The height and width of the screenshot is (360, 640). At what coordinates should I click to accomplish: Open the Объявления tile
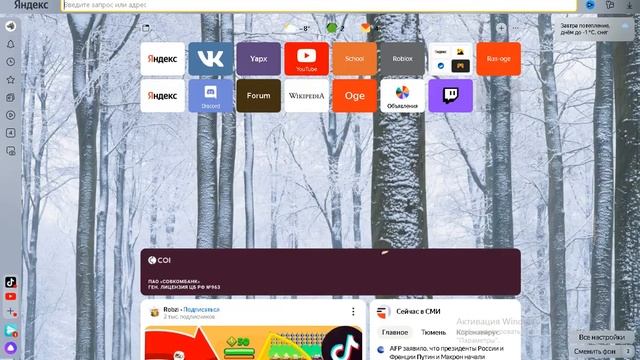402,96
